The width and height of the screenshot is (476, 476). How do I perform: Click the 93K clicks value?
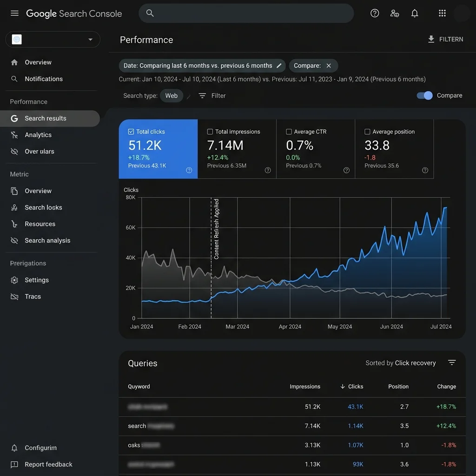pos(358,464)
